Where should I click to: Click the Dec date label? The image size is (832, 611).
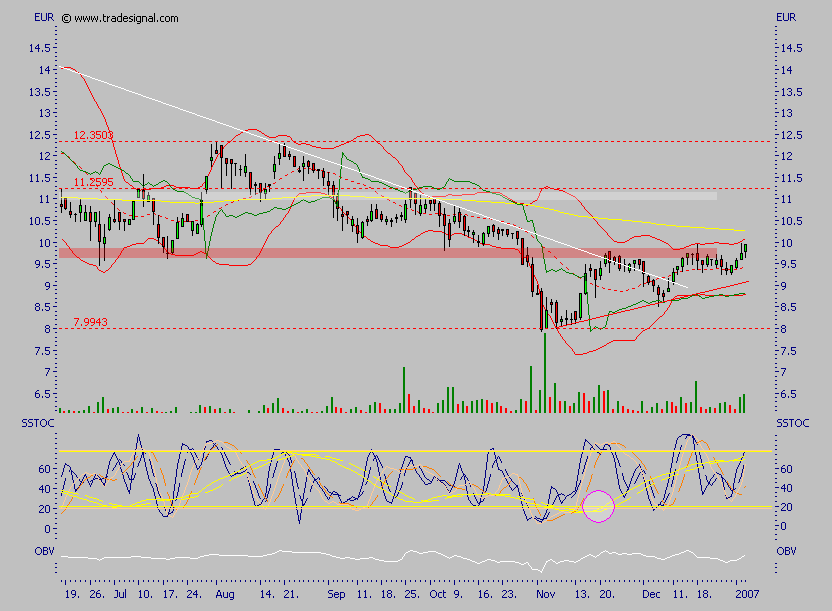[x=651, y=594]
